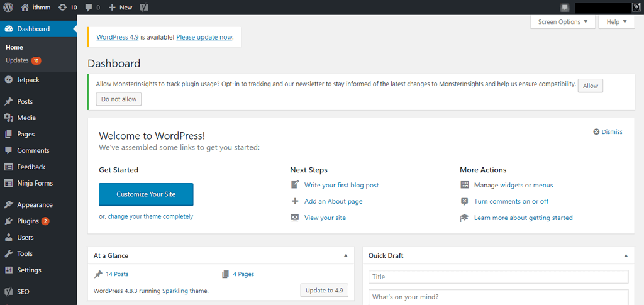The height and width of the screenshot is (305, 644).
Task: Open the WordPress 4.9 link in notice
Action: (x=118, y=37)
